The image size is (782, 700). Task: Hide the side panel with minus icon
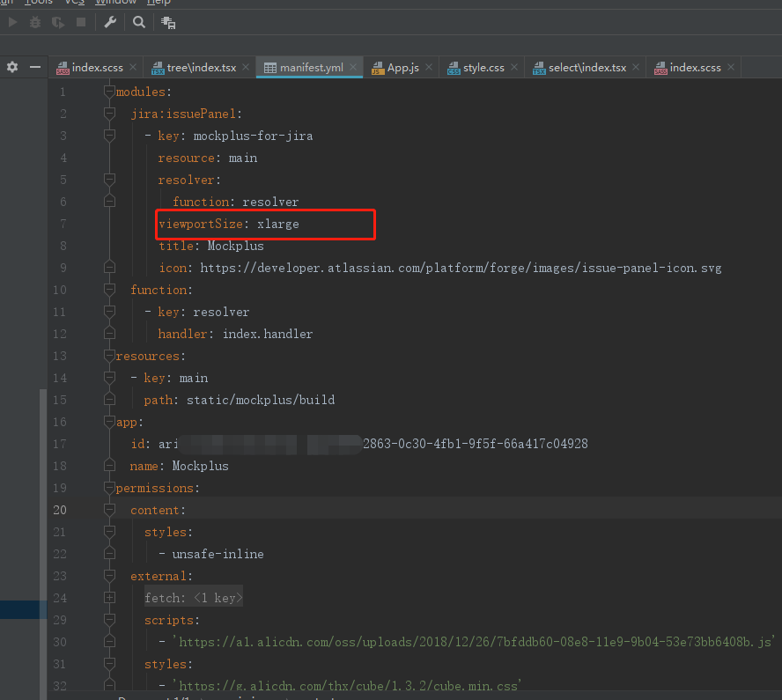35,67
